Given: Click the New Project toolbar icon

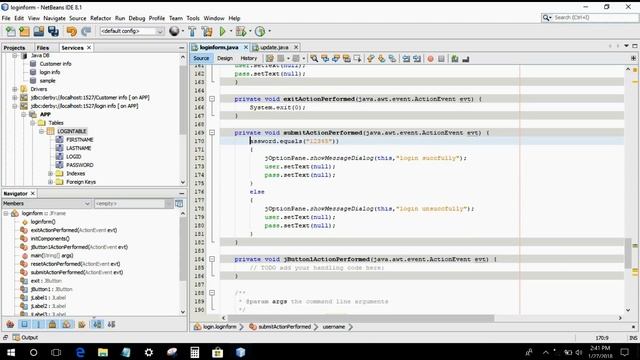Looking at the screenshot, I should 24,31.
